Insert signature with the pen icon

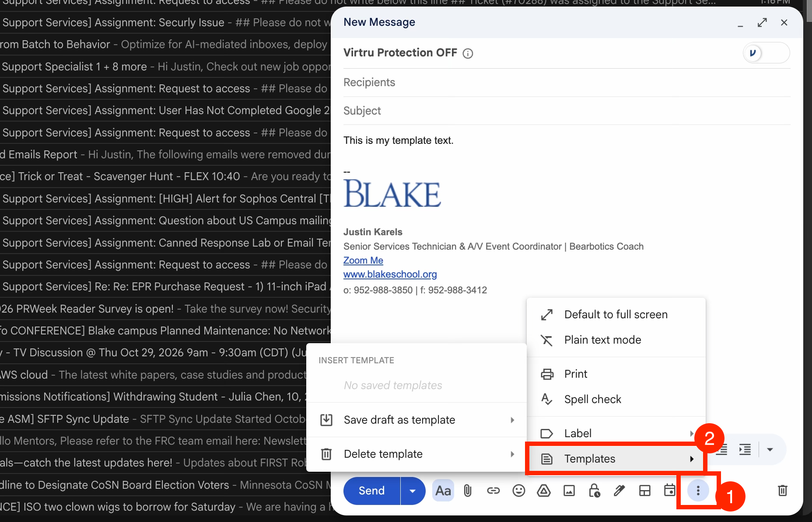pyautogui.click(x=619, y=491)
